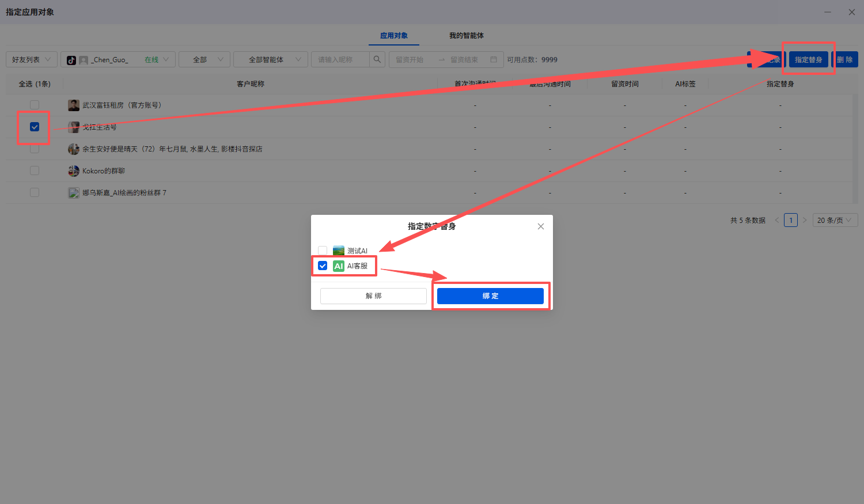This screenshot has height=504, width=864.
Task: Minimize the 指定应用对象 window
Action: tap(828, 12)
